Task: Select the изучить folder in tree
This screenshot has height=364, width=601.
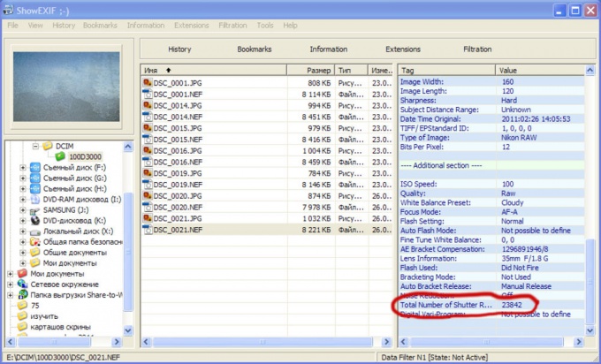Action: click(x=44, y=316)
